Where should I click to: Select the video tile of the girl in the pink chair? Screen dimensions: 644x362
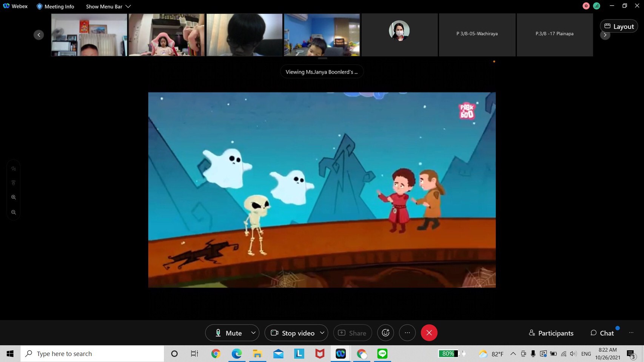(x=166, y=35)
